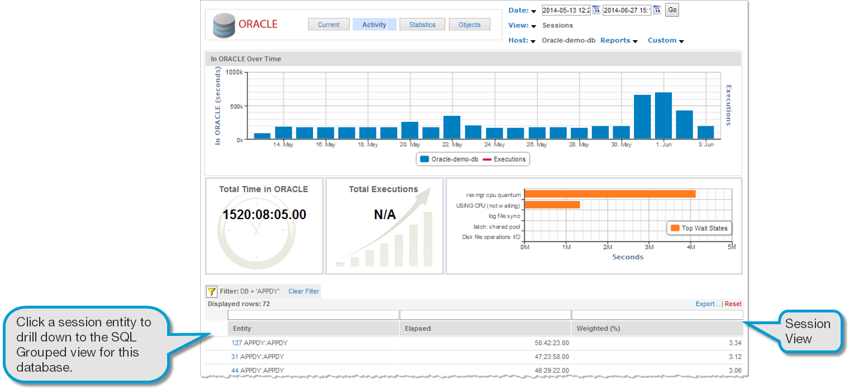Click the elapsed value 47:23:58.00

click(552, 357)
